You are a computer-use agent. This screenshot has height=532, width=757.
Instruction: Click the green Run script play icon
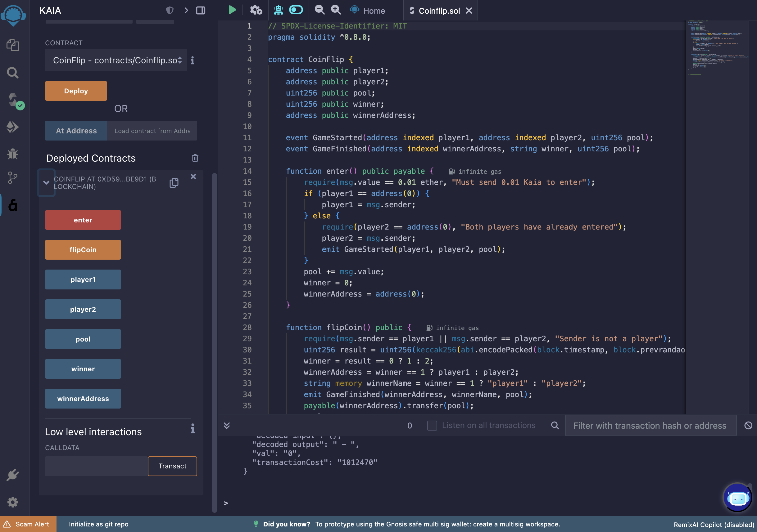[x=232, y=10]
